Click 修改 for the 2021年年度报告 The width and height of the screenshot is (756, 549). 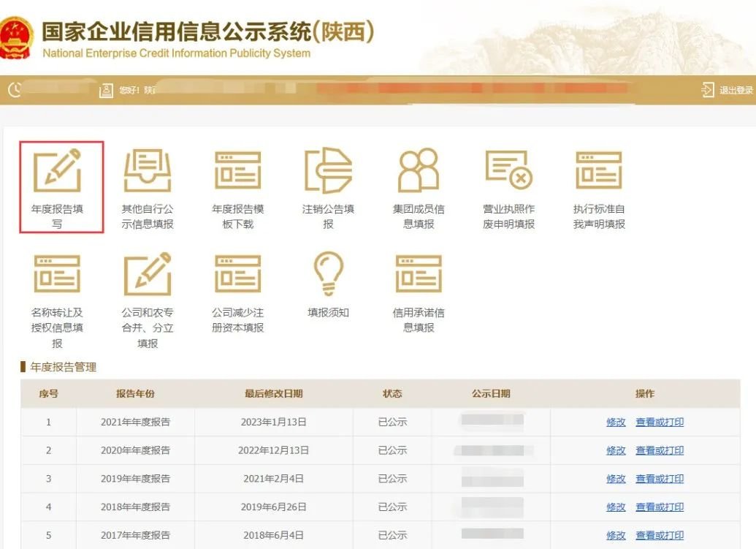[x=616, y=422]
